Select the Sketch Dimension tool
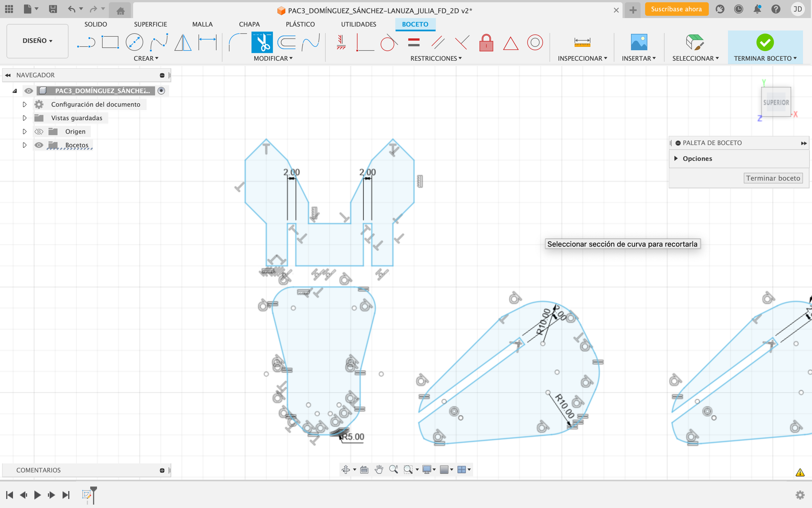The image size is (812, 508). coord(207,43)
